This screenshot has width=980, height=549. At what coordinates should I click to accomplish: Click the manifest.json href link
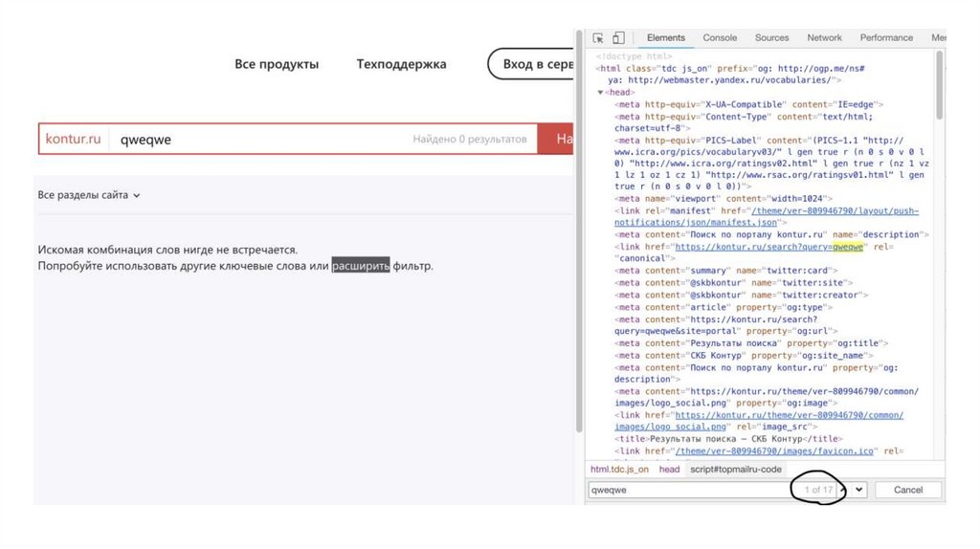click(767, 217)
